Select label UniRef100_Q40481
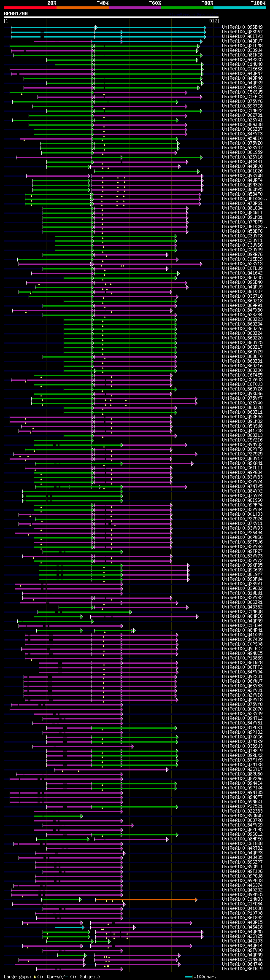The width and height of the screenshot is (270, 980). [242, 162]
